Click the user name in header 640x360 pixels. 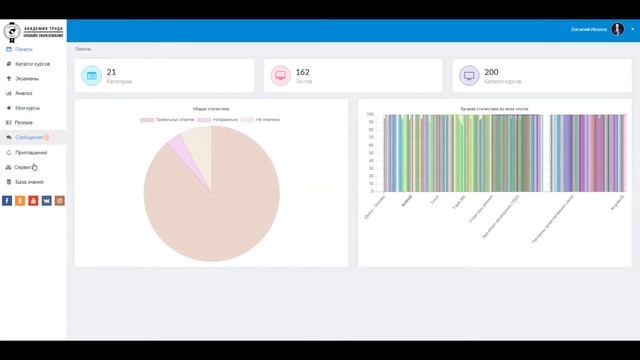[x=589, y=29]
